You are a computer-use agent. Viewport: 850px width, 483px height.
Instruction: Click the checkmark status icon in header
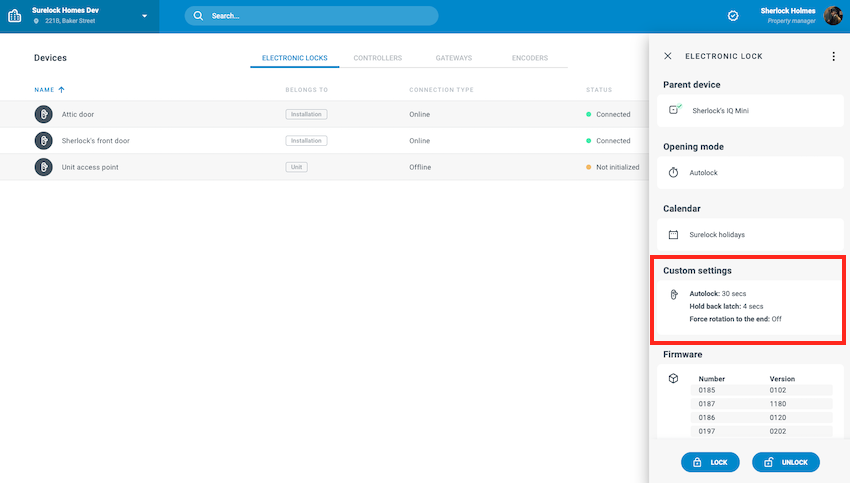(x=733, y=16)
